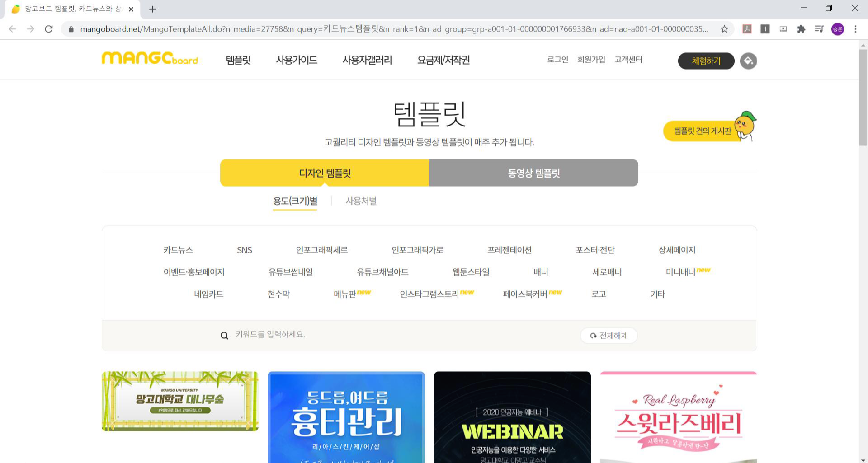Image resolution: width=868 pixels, height=463 pixels.
Task: View site info via lock icon
Action: click(71, 29)
